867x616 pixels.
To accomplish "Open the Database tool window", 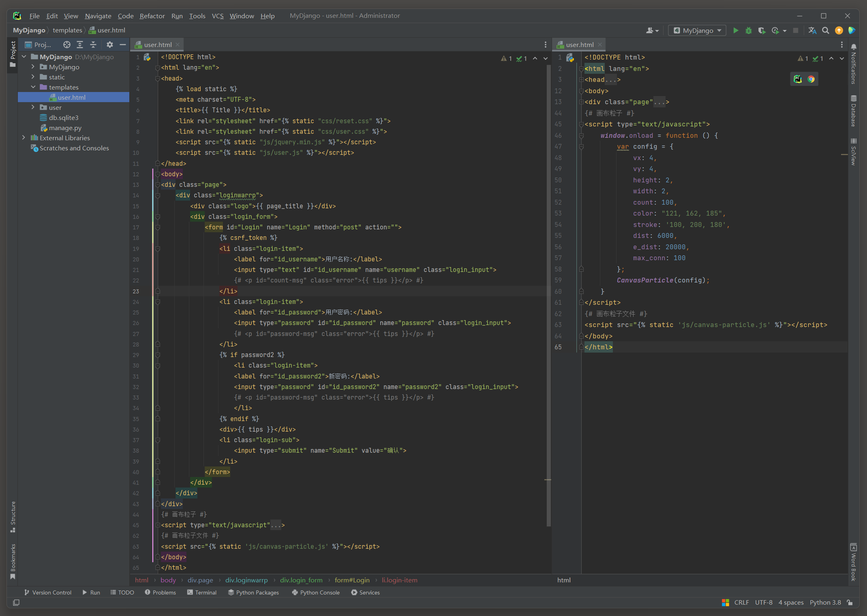I will [853, 111].
